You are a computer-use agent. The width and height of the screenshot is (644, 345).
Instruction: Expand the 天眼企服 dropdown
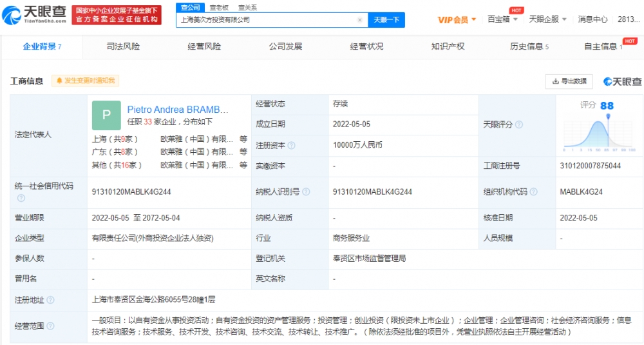[547, 19]
